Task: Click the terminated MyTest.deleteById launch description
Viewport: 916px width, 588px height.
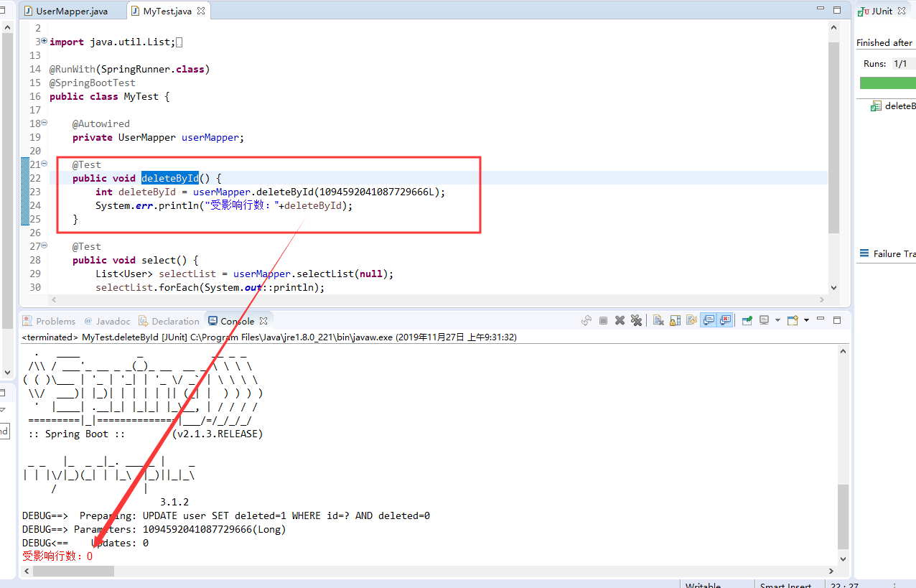Action: click(269, 337)
